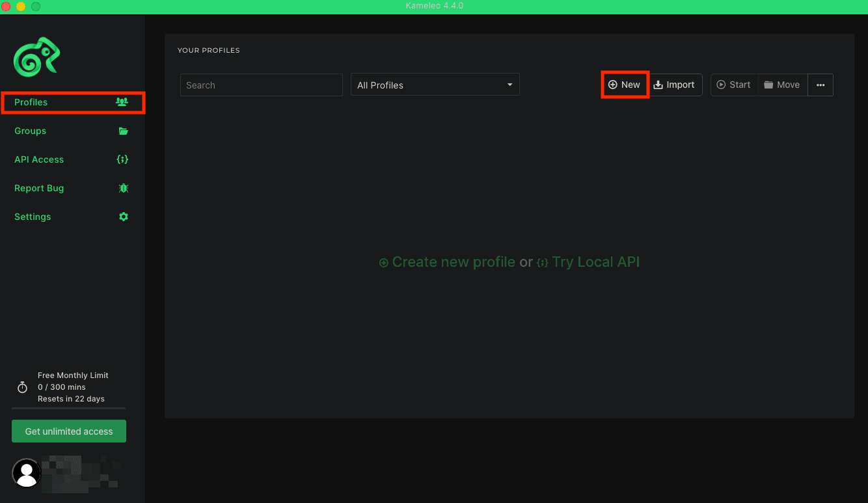Click the Start playback icon
The height and width of the screenshot is (503, 868).
[x=722, y=85]
